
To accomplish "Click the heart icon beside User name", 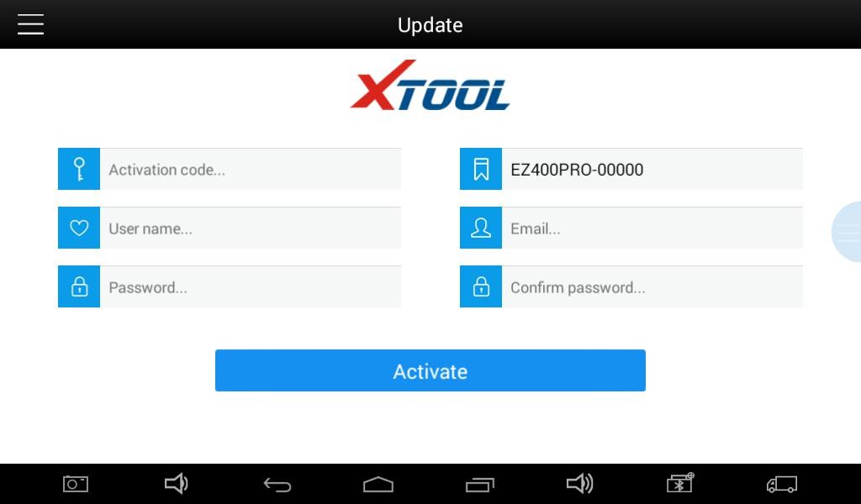I will [x=79, y=228].
